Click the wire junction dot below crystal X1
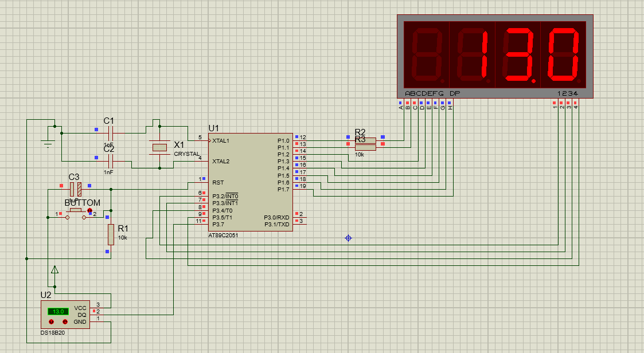The height and width of the screenshot is (353, 644). [x=160, y=168]
